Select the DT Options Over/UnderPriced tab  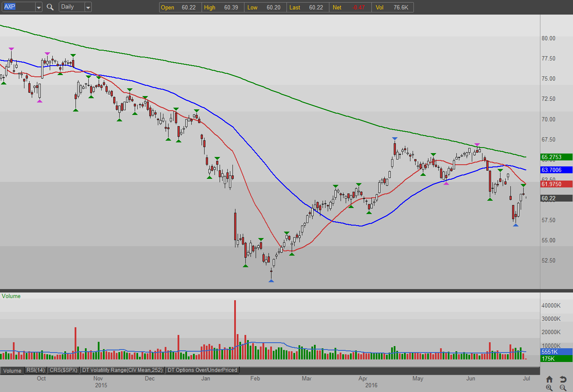coord(202,370)
